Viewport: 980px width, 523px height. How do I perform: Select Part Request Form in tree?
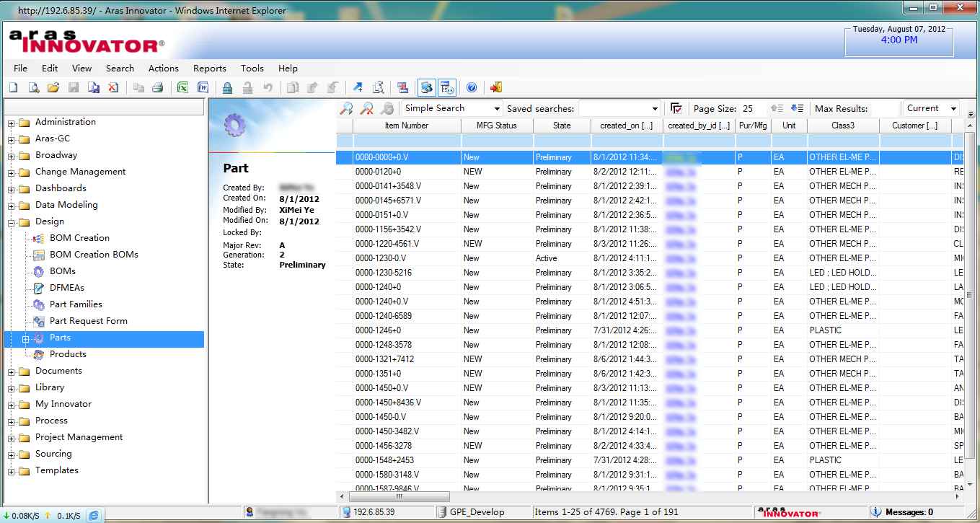coord(88,321)
